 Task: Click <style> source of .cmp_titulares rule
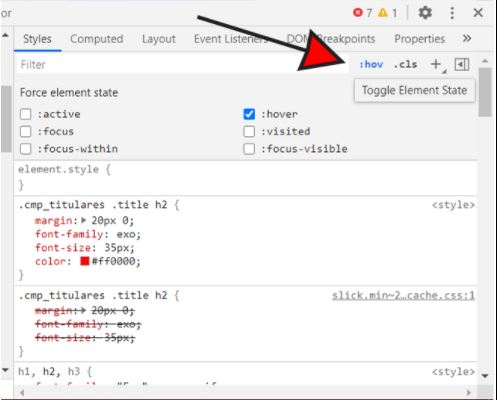point(453,205)
